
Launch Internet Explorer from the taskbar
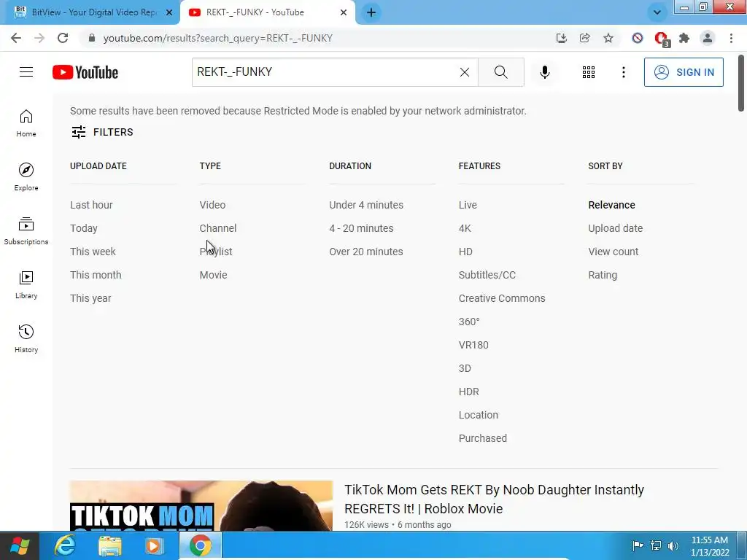point(65,545)
